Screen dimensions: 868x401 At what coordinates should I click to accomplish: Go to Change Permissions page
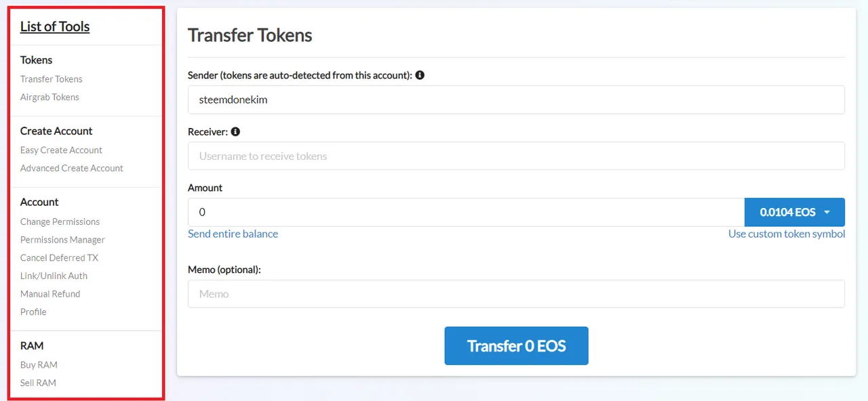(60, 222)
